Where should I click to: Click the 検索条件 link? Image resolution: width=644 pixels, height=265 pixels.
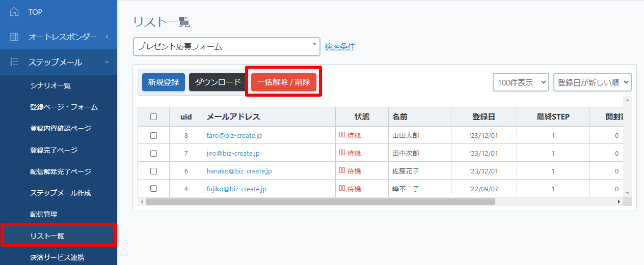click(x=340, y=47)
